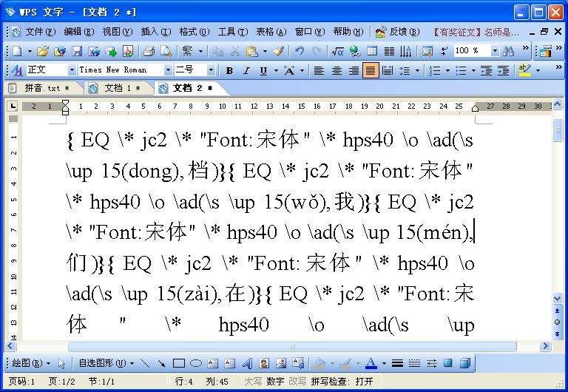
Task: Open the 绘图 (Draw) menu button
Action: pyautogui.click(x=31, y=363)
